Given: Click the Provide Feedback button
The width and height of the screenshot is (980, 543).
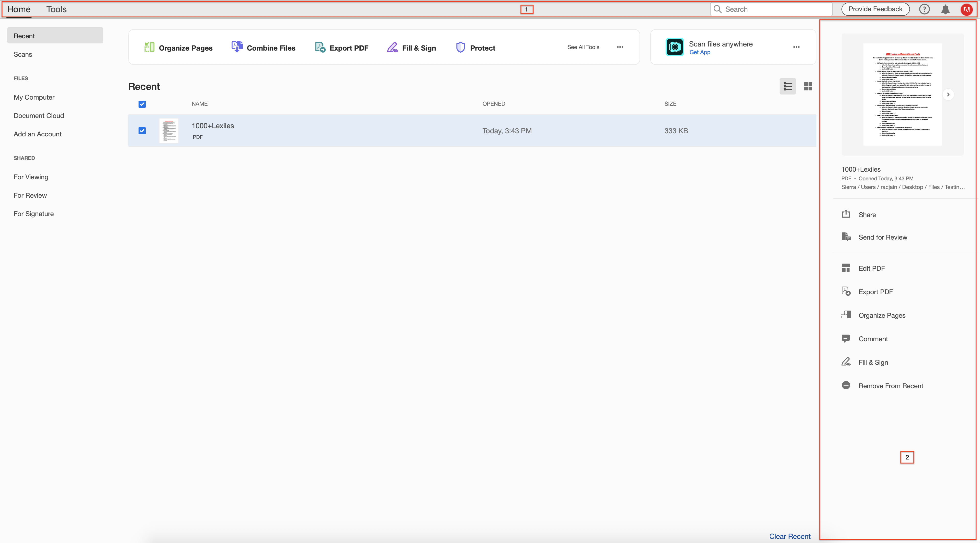Looking at the screenshot, I should 875,9.
